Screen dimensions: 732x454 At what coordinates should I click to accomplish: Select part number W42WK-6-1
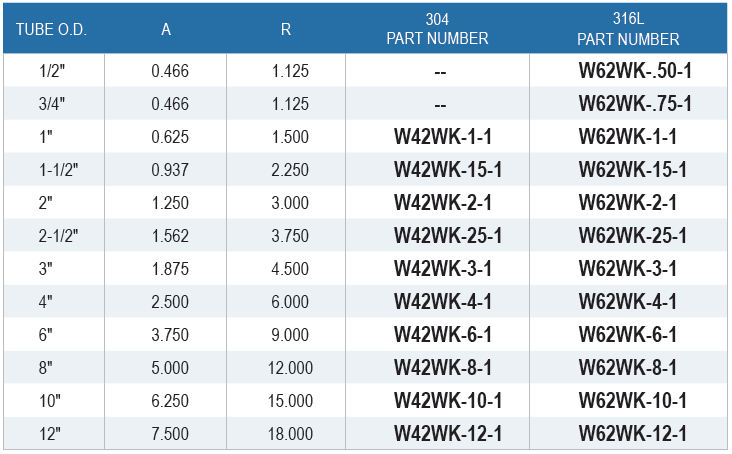tap(443, 335)
